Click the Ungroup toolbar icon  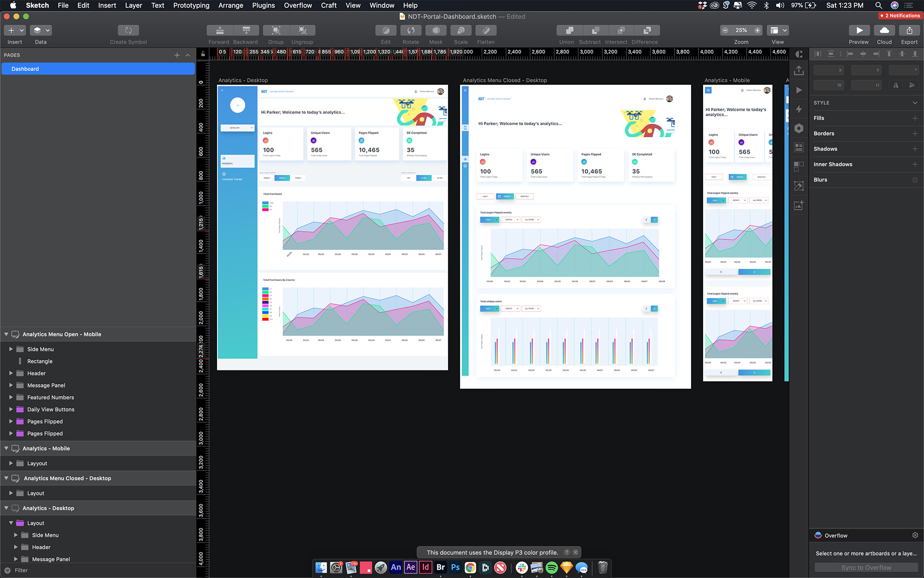302,30
